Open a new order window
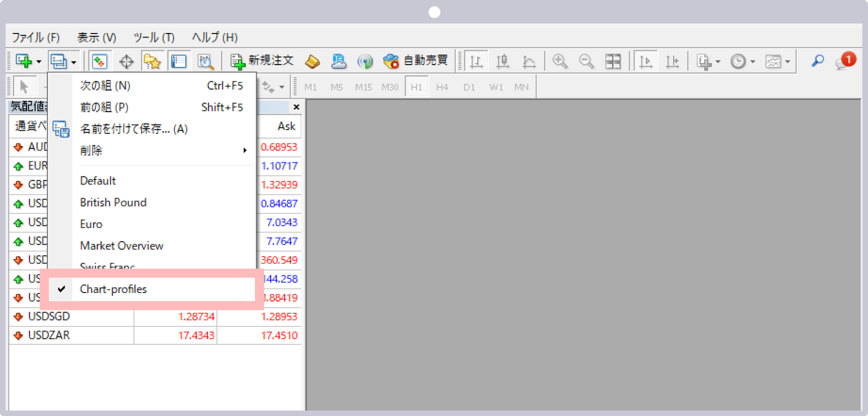Screen dimensions: 868x416 pos(261,60)
